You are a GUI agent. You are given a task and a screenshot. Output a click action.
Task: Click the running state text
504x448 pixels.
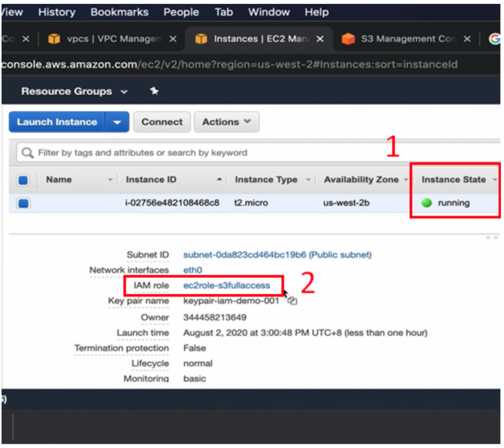(x=453, y=203)
